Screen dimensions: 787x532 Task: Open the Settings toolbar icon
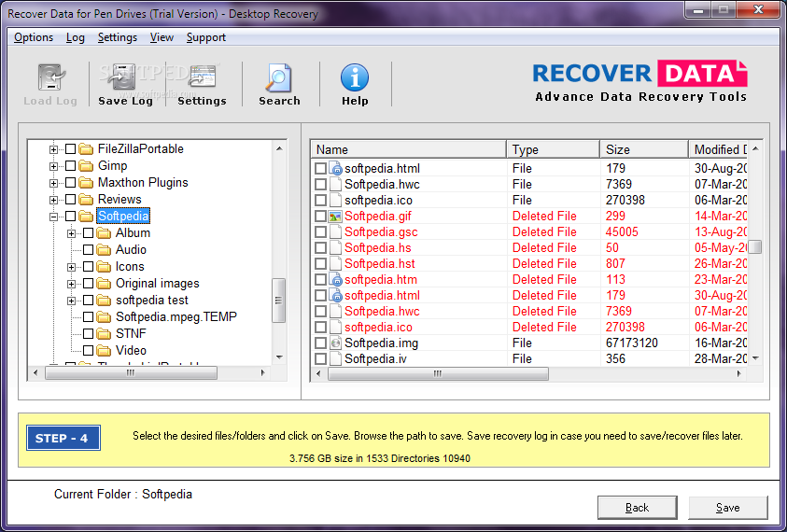[x=203, y=77]
